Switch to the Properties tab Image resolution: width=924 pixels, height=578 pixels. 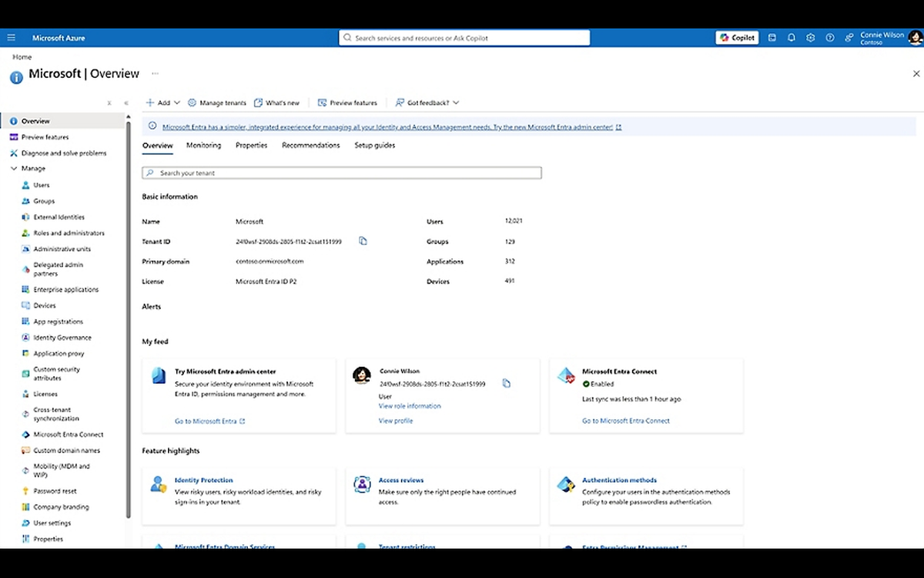(x=251, y=145)
